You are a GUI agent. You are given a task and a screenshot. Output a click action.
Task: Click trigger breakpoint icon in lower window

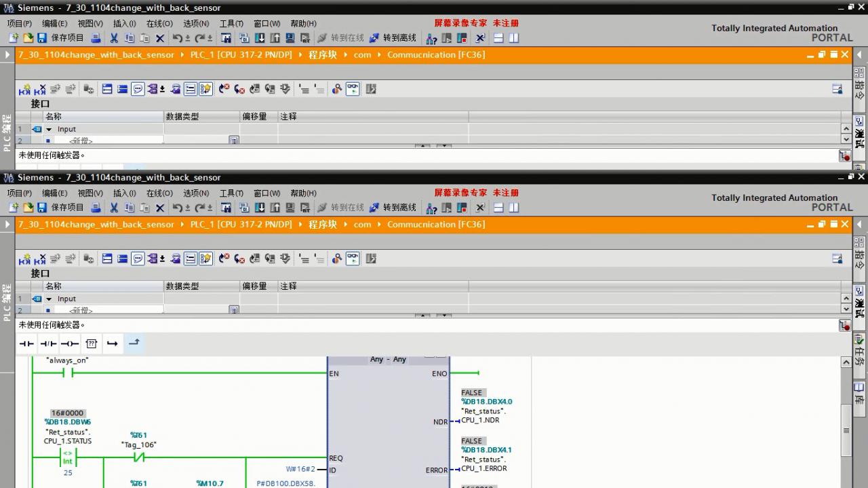click(x=844, y=325)
